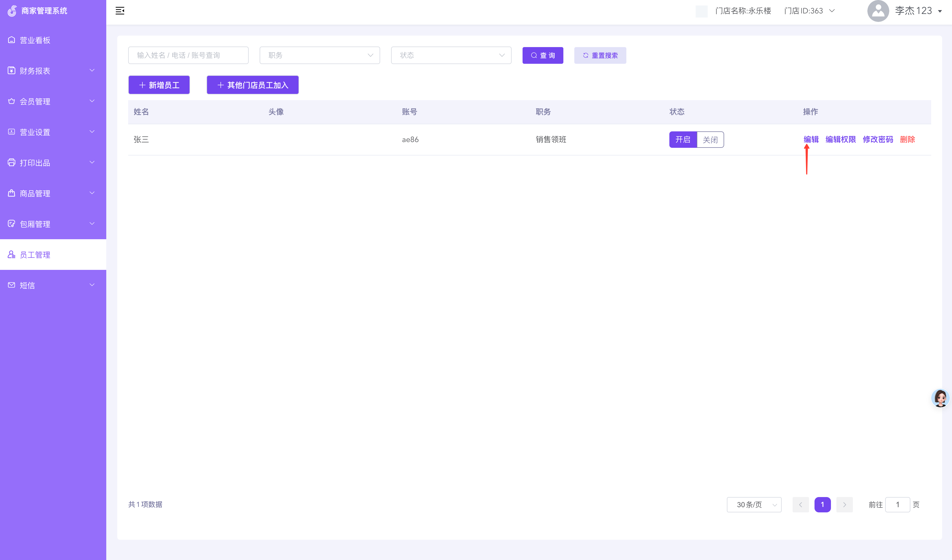This screenshot has width=952, height=560.
Task: Click the user avatar in the header
Action: coord(878,11)
